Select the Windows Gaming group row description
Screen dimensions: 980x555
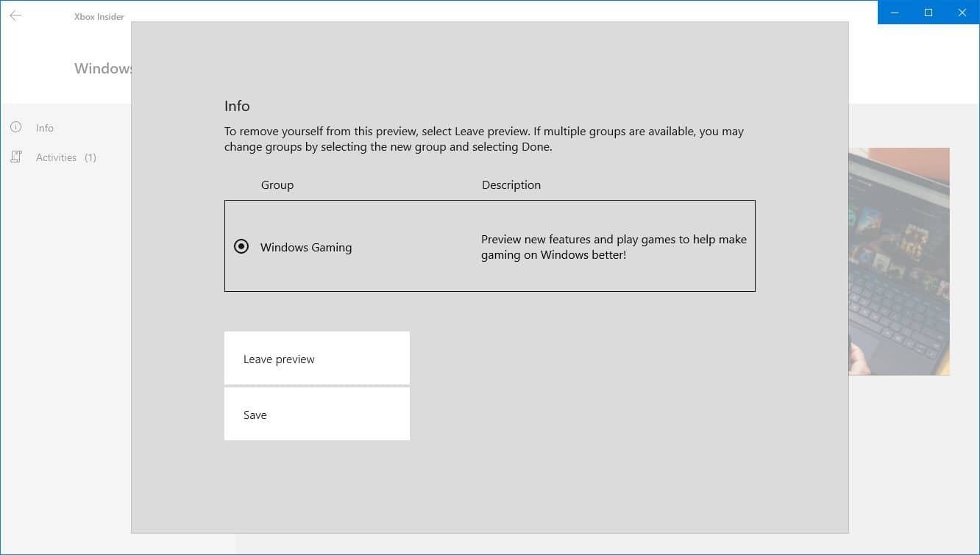pos(614,247)
